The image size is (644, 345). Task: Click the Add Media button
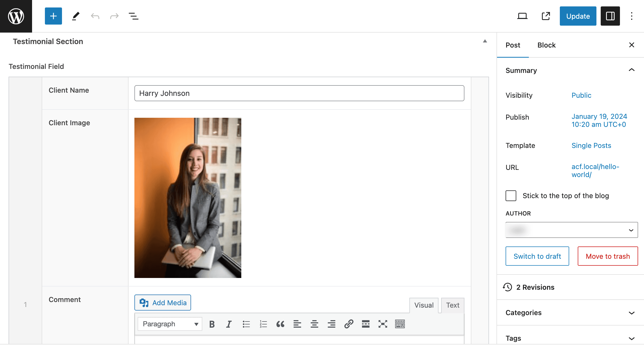point(163,303)
